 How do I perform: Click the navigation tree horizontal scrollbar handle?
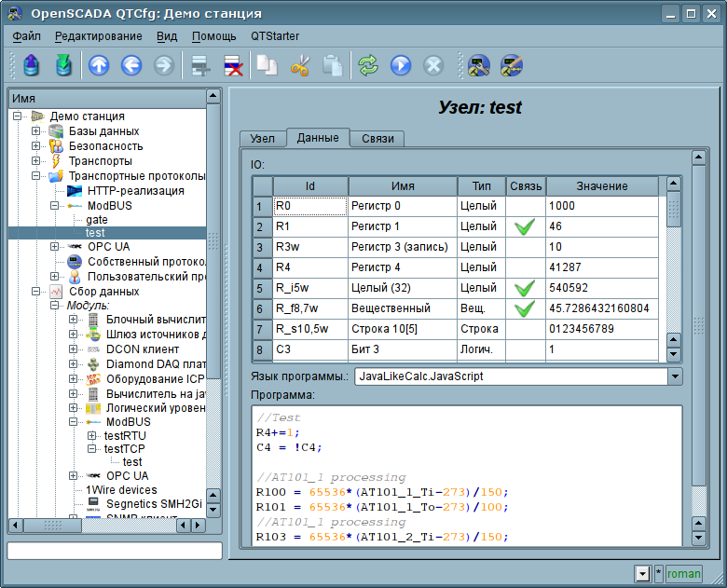[52, 526]
